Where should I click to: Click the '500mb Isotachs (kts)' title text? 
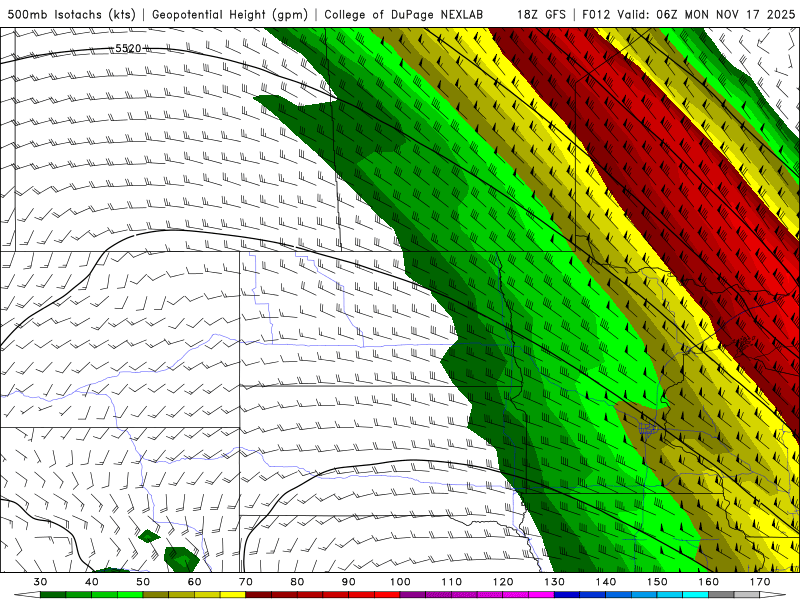click(71, 14)
